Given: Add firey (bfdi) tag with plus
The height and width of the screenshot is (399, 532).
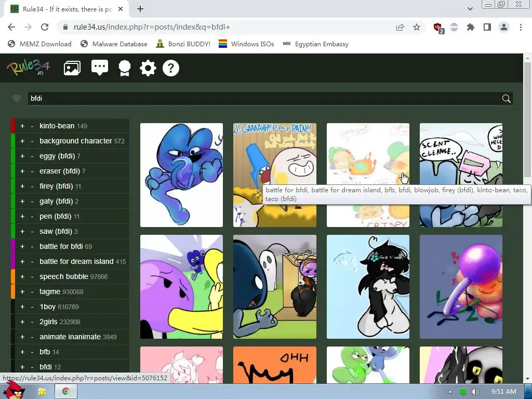Looking at the screenshot, I should point(22,187).
